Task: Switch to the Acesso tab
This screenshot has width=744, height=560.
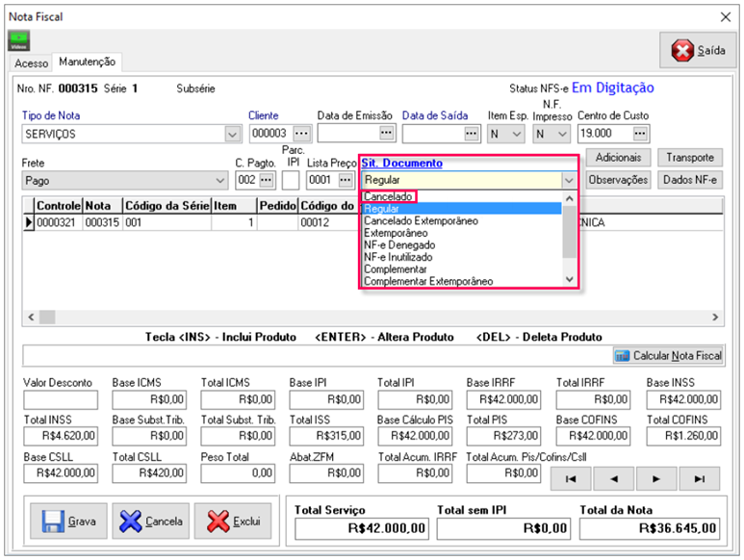Action: click(32, 63)
